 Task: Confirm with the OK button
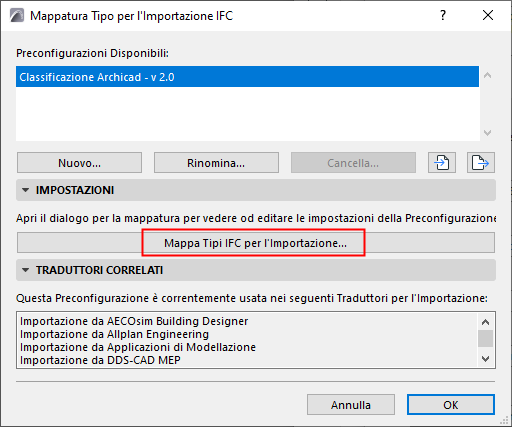[451, 405]
